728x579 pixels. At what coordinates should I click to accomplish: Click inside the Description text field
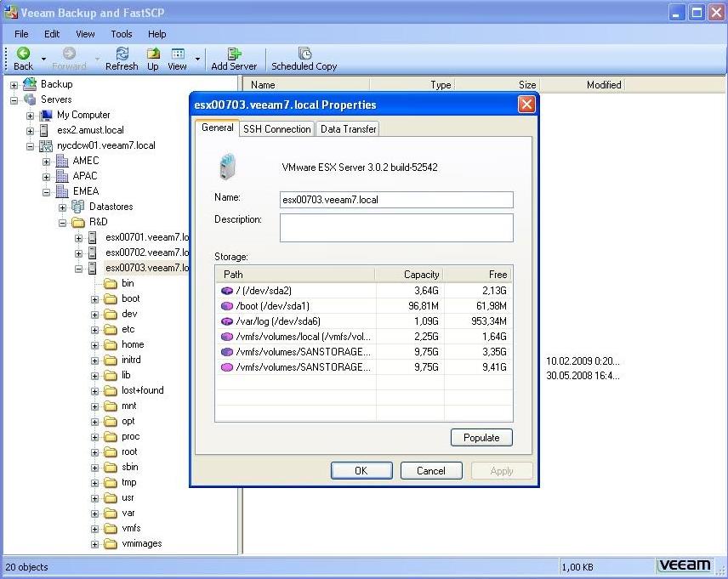tap(396, 228)
